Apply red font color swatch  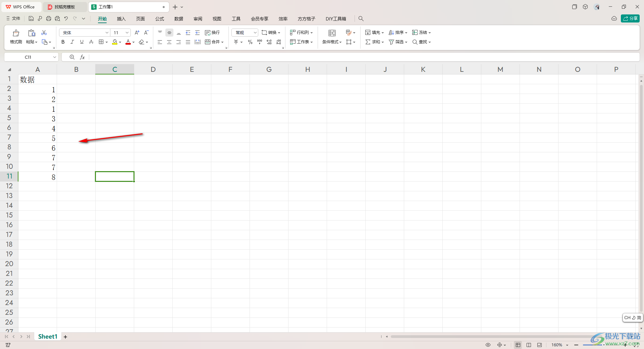[x=128, y=42]
